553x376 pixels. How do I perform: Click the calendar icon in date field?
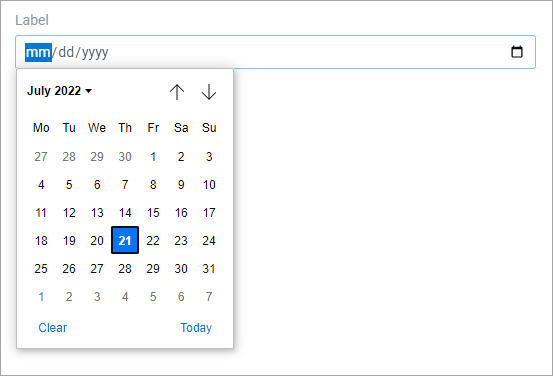[x=517, y=52]
